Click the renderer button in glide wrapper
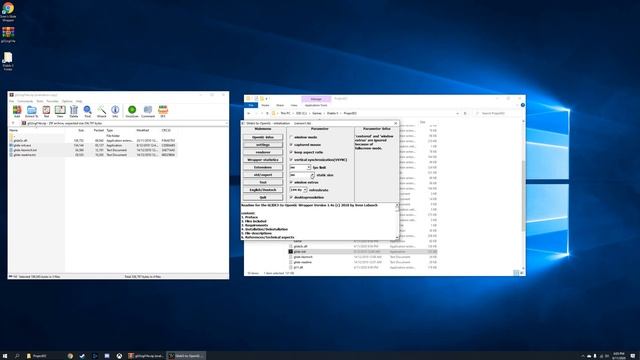Screen dimensions: 640x360 (263, 152)
